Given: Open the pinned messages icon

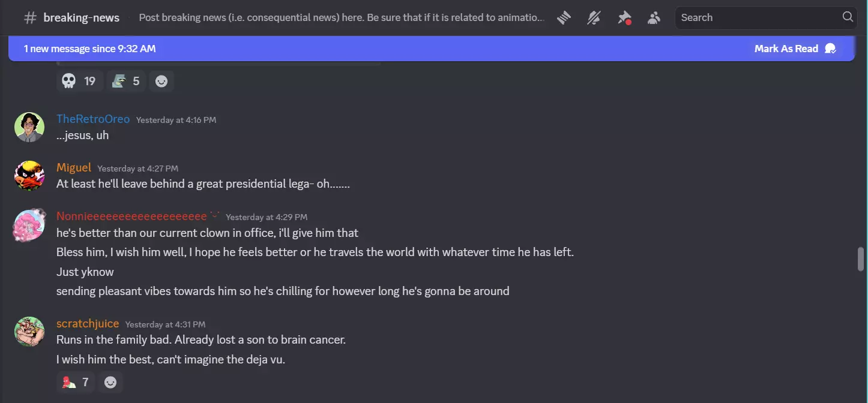Looking at the screenshot, I should 624,18.
